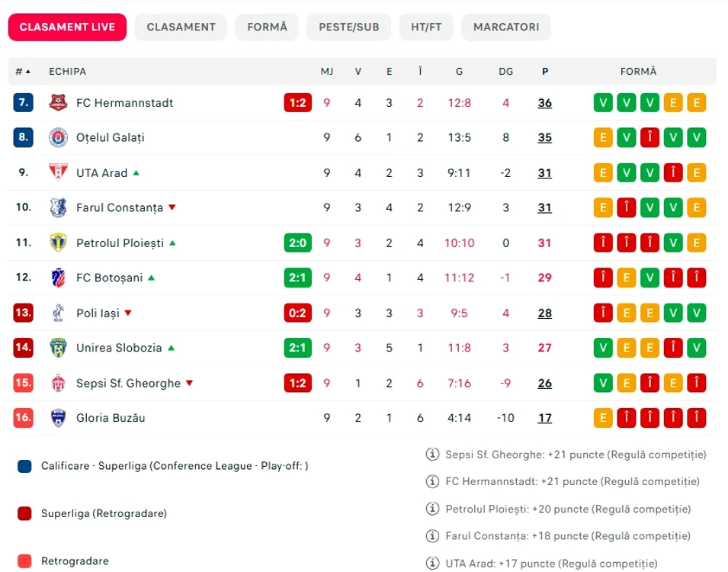Click Unirea Slobozia last form badge V
The image size is (728, 572).
point(697,348)
